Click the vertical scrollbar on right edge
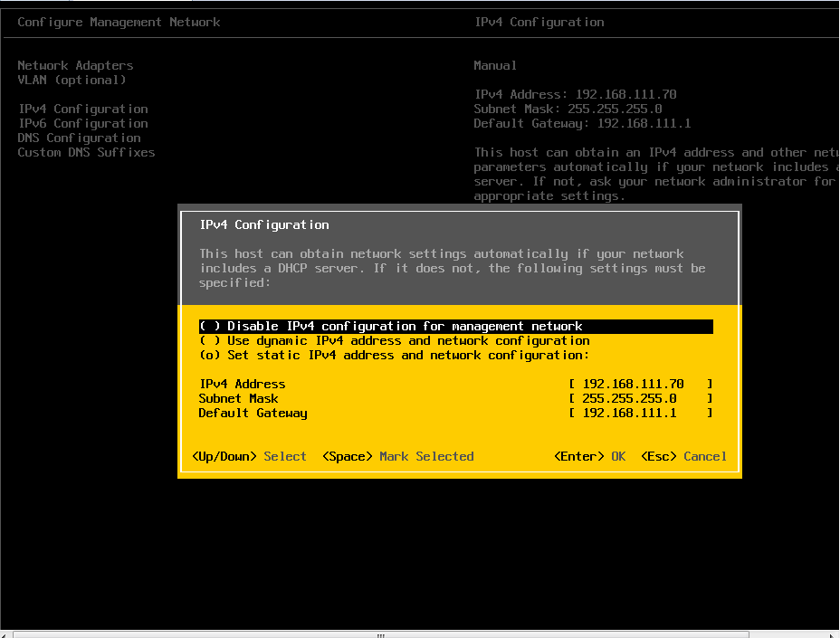 pos(835,317)
